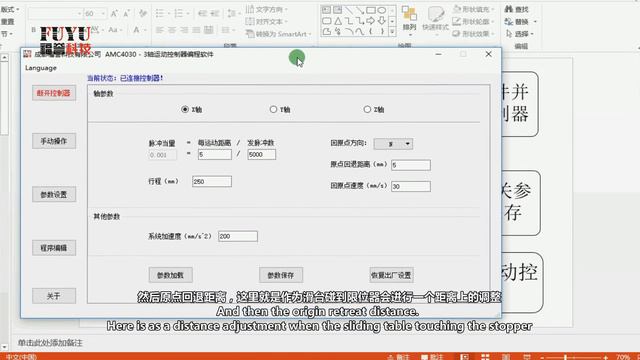Open the 版式 layout menu in ribbon
Screen dimensions: 640x360
coord(10,9)
